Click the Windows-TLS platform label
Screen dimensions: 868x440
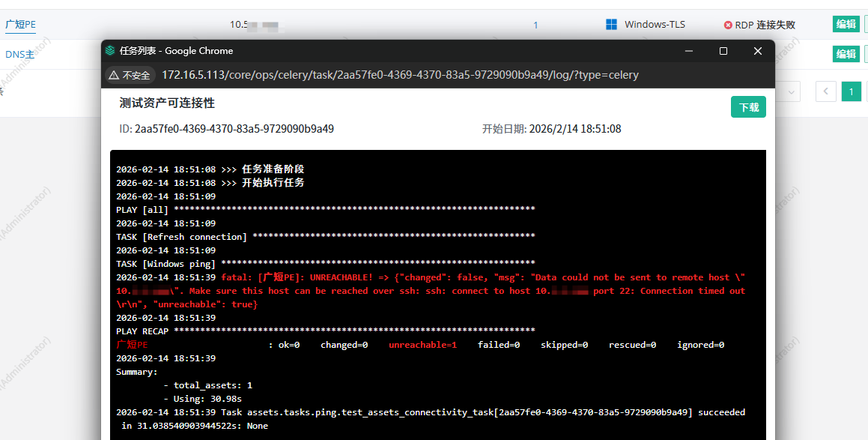655,25
